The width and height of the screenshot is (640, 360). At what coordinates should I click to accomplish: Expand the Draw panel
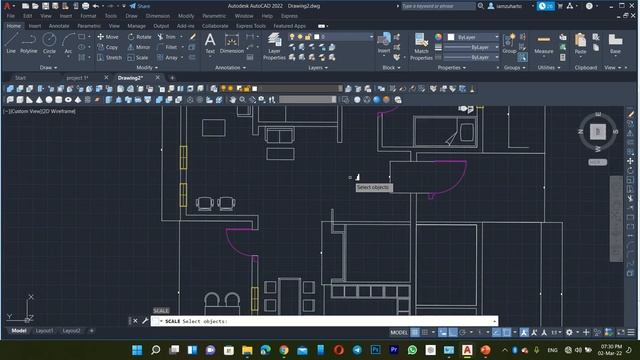click(49, 67)
